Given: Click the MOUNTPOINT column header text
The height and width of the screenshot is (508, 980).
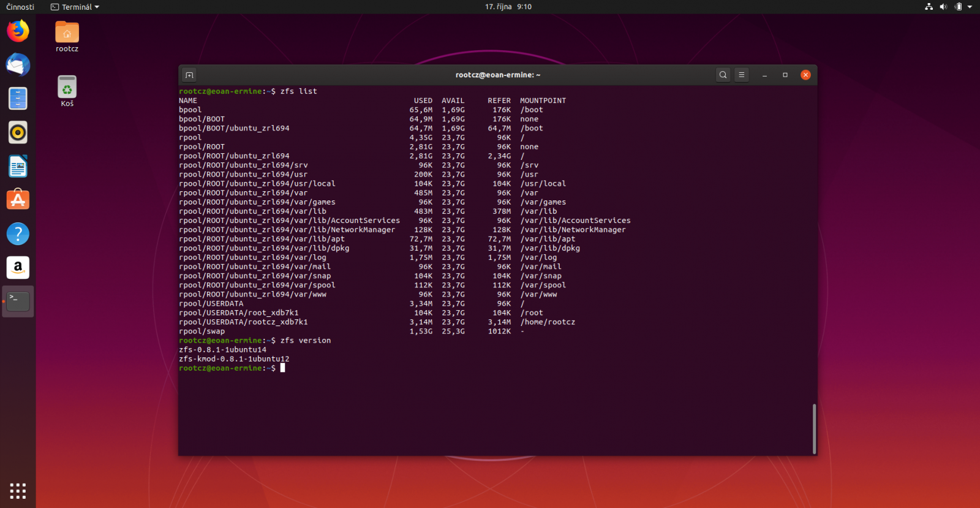Looking at the screenshot, I should tap(543, 100).
